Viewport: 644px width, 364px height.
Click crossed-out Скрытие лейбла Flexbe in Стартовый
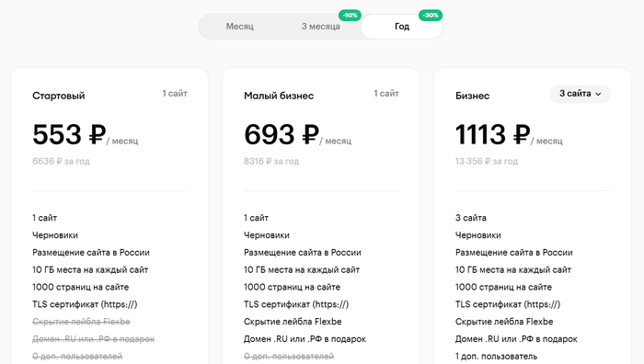pyautogui.click(x=81, y=322)
